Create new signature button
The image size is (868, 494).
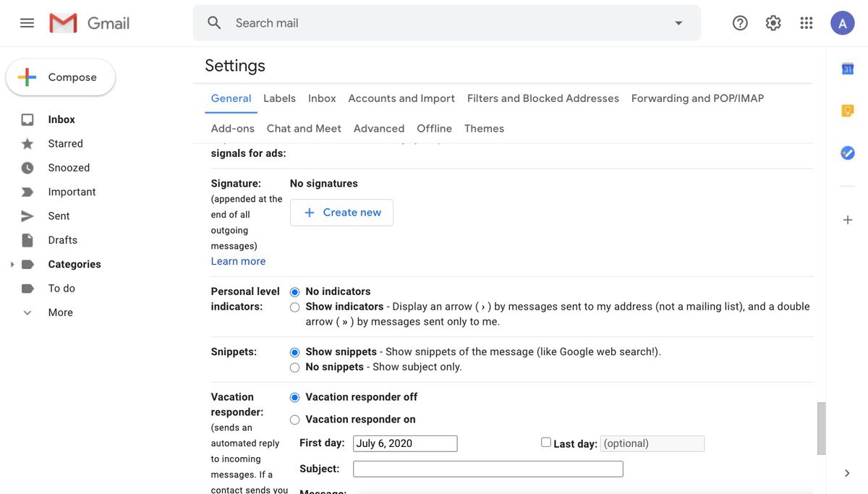point(341,213)
